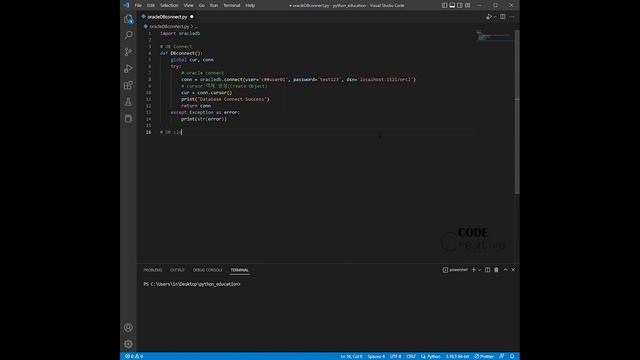Change encoding via UTF-8 status item
The height and width of the screenshot is (360, 640).
(395, 356)
